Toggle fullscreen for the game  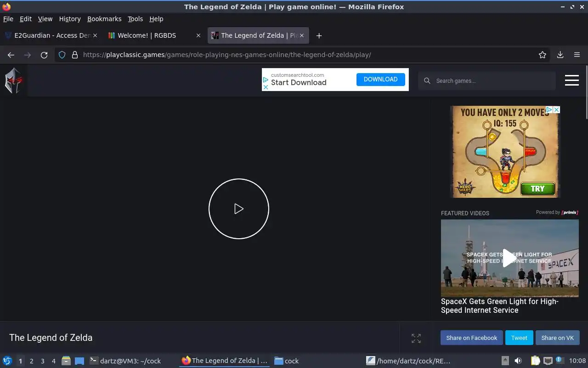tap(416, 338)
